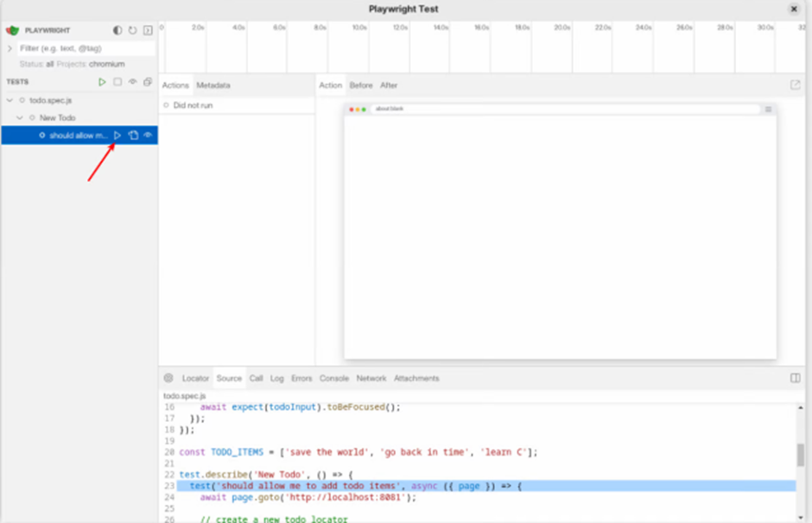Screen dimensions: 812x523
Task: Run all tests with green play button
Action: (102, 82)
